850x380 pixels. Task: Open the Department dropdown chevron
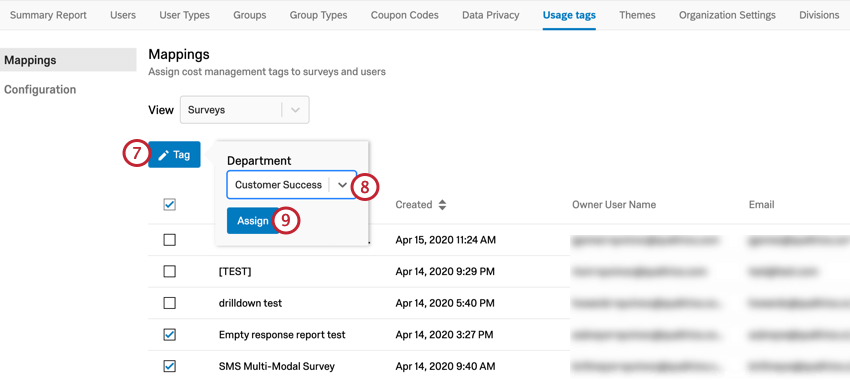(342, 185)
